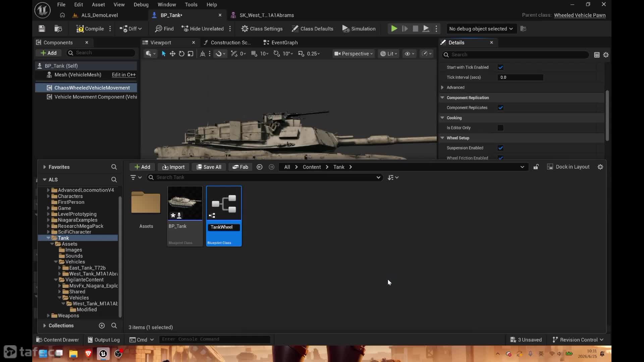Viewport: 644px width, 362px height.
Task: Toggle the Content Browser lock icon
Action: pyautogui.click(x=536, y=167)
